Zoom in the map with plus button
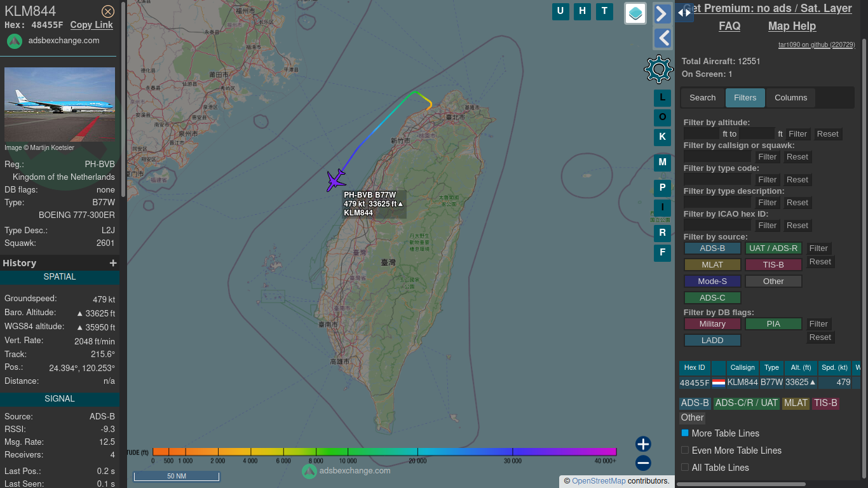Viewport: 868px width, 488px height. (643, 444)
